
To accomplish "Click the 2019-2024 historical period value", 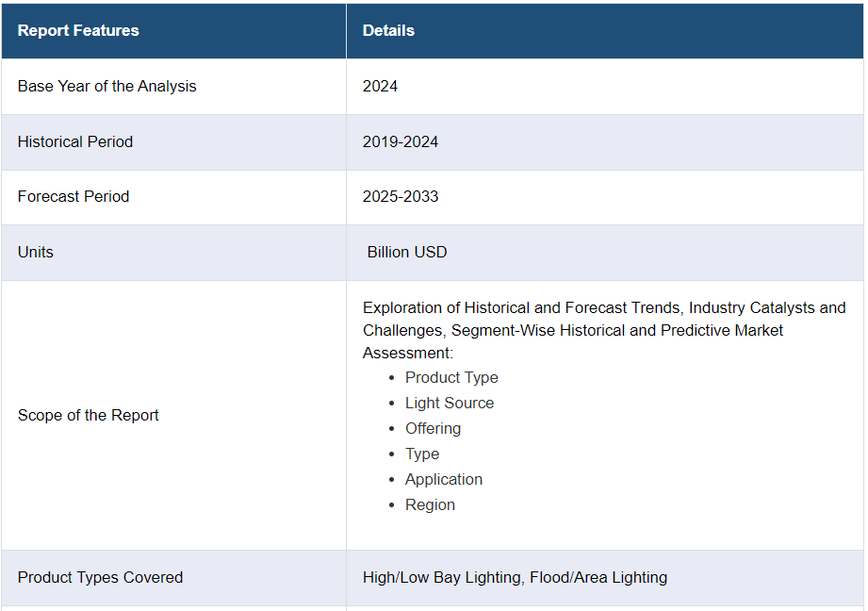I will click(401, 141).
